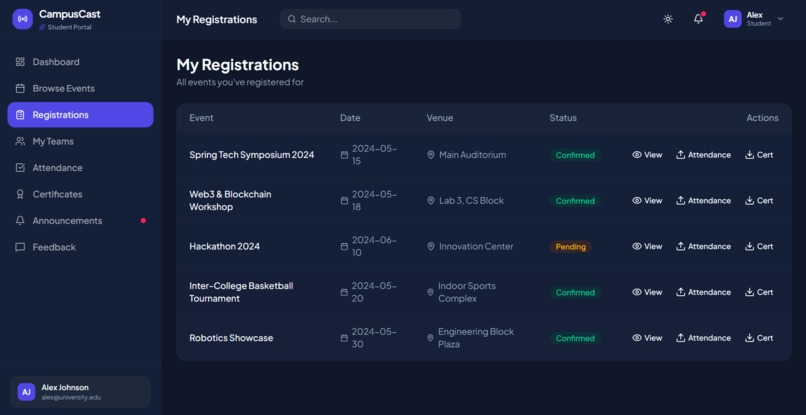View Spring Tech Symposium 2024 registration

tap(647, 155)
